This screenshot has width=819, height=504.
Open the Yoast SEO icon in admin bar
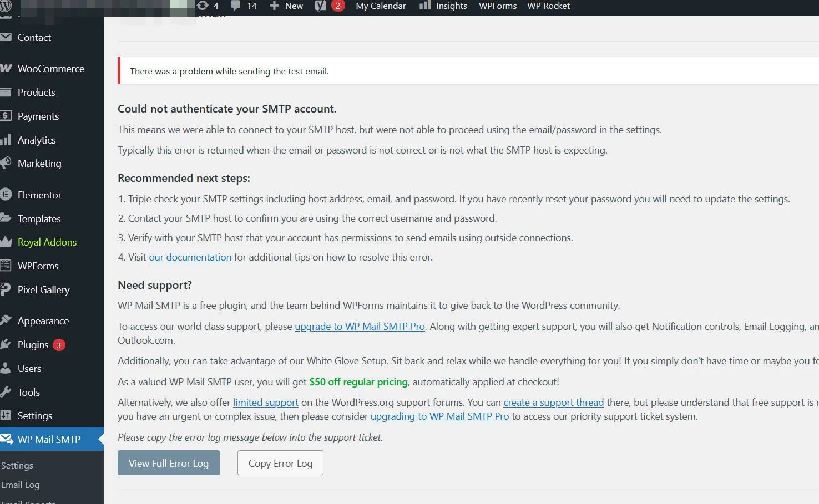pos(320,6)
